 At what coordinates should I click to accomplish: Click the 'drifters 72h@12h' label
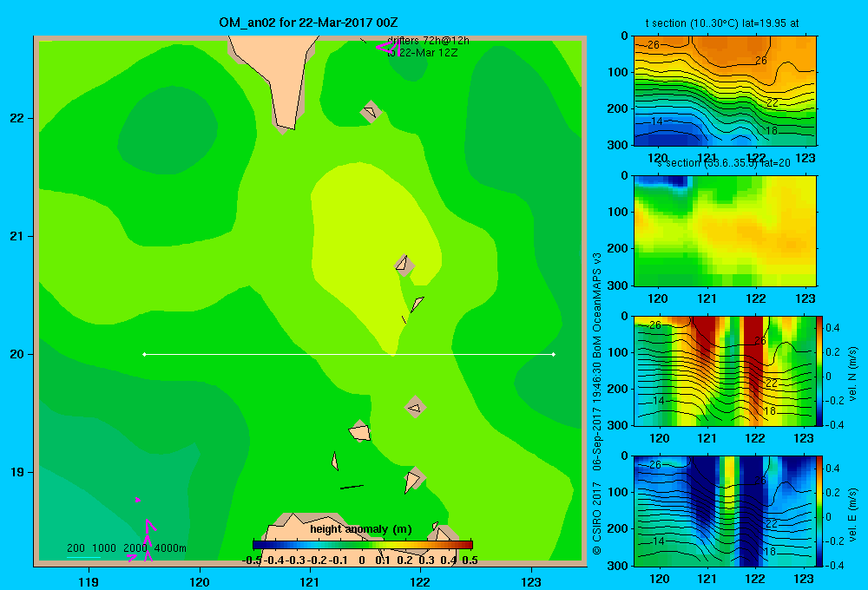[x=428, y=41]
